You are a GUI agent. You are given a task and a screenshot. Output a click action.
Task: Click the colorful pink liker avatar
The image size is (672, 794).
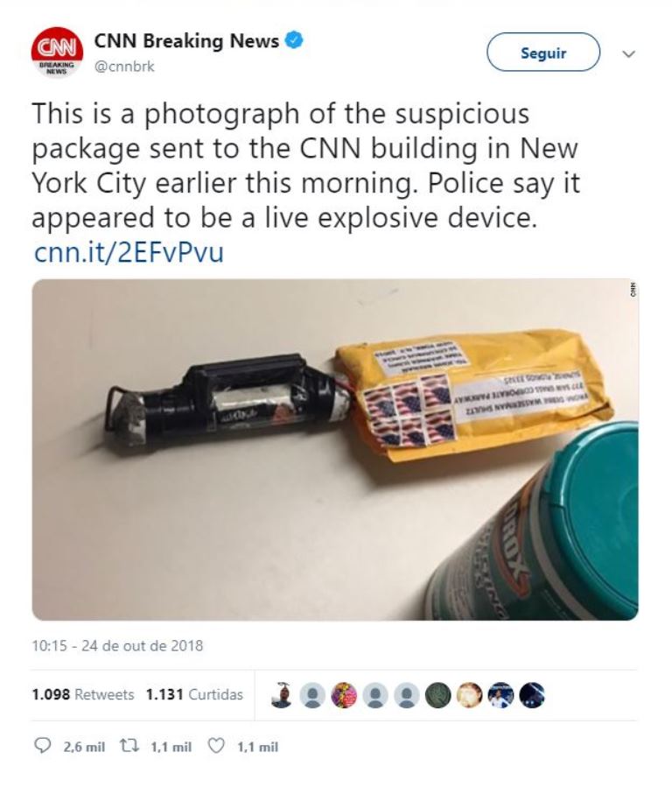point(344,695)
